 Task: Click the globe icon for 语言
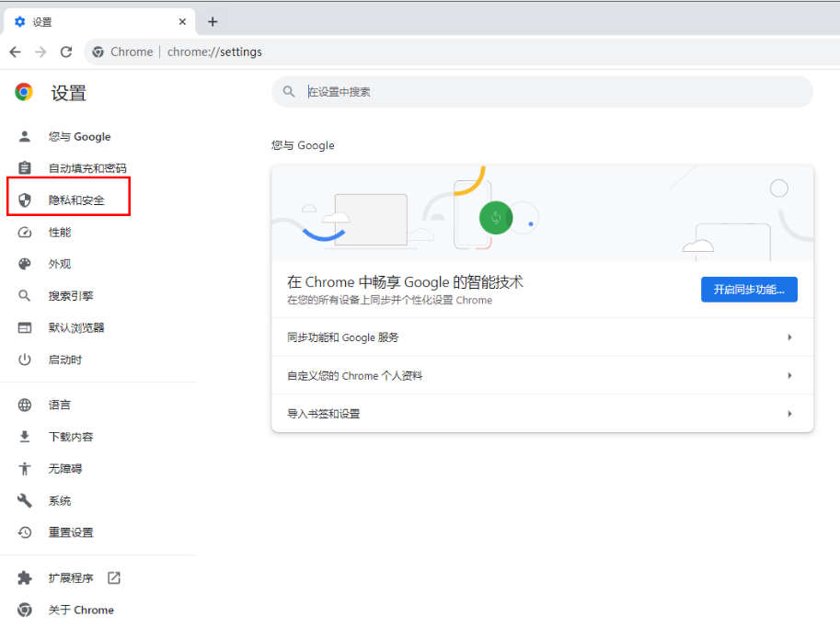25,405
